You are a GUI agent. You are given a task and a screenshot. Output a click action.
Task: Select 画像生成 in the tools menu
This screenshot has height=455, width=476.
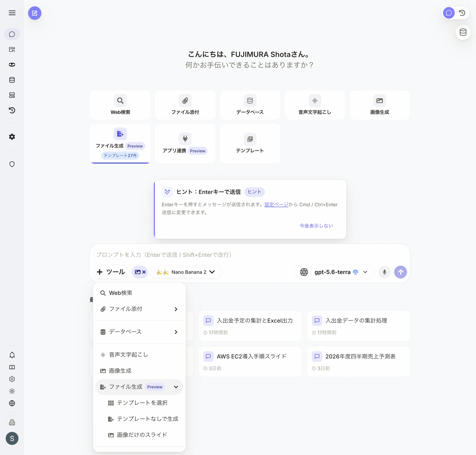tap(139, 371)
